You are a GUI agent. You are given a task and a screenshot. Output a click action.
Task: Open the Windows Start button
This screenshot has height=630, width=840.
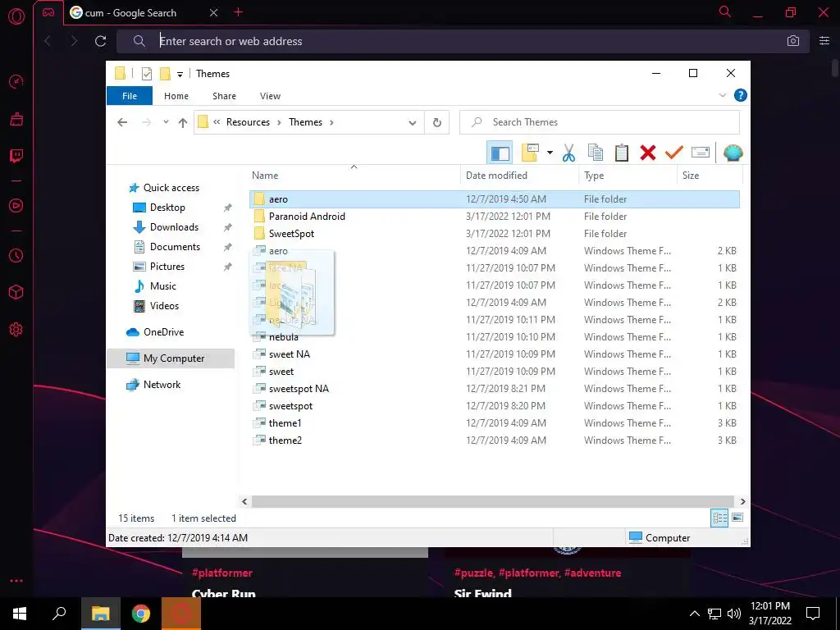pyautogui.click(x=20, y=614)
